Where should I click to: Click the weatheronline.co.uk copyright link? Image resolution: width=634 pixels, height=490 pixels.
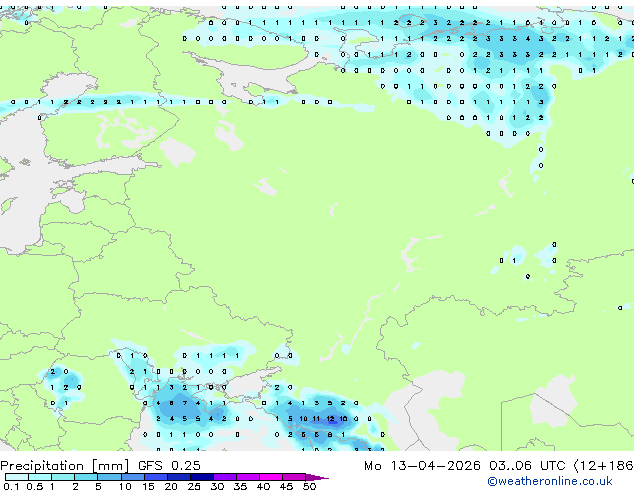[x=550, y=481]
